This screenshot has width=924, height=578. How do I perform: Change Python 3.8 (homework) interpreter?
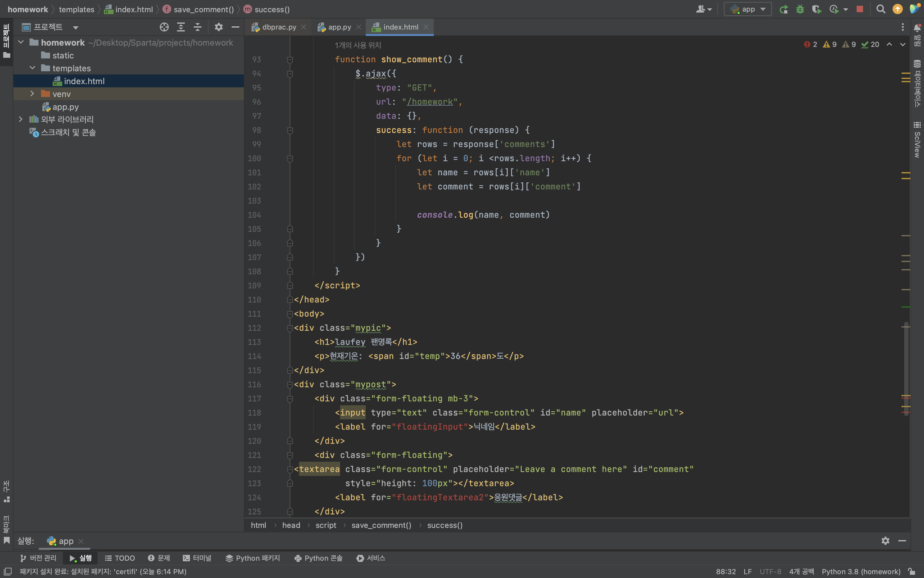click(x=861, y=571)
